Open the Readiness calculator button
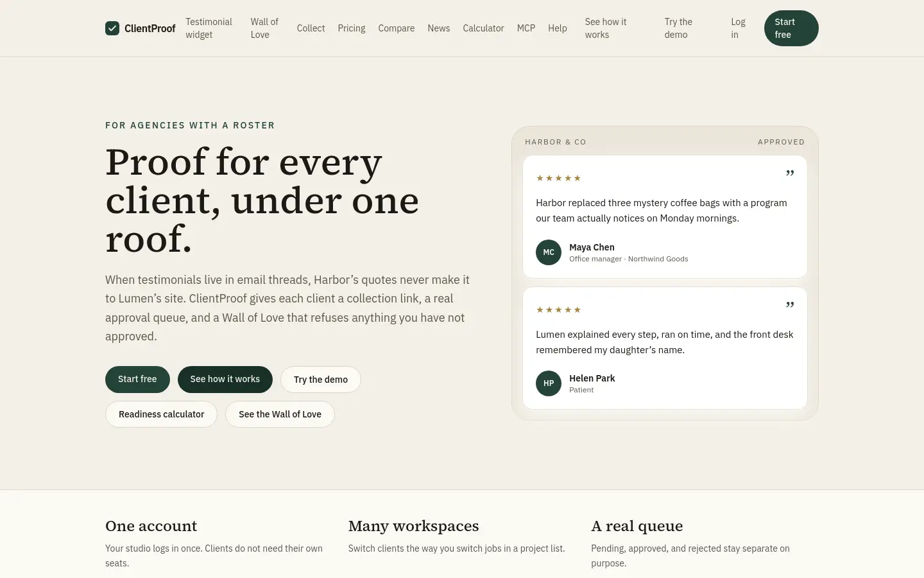The image size is (924, 578). (x=162, y=414)
